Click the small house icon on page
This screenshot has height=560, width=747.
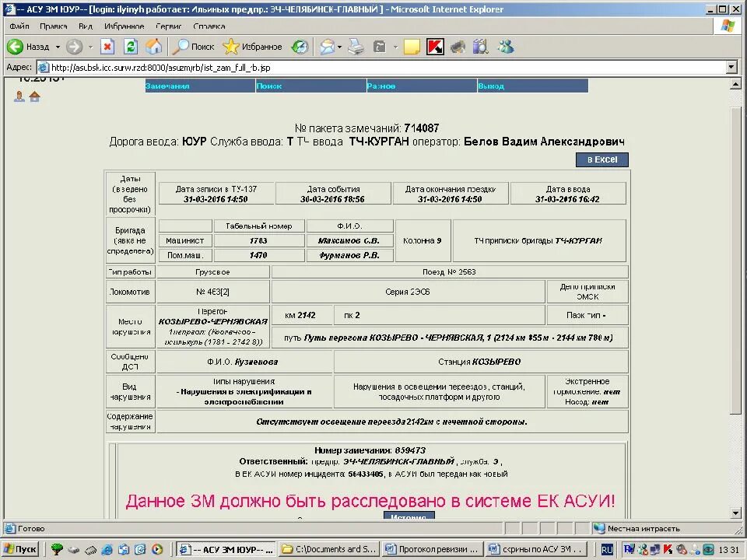click(35, 96)
